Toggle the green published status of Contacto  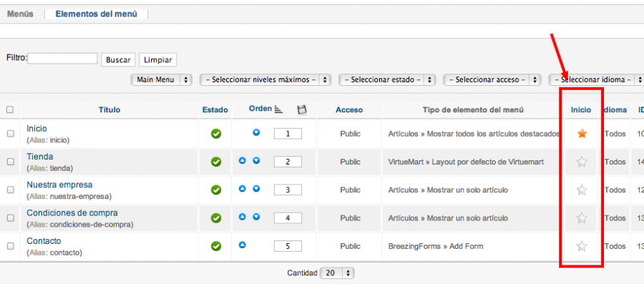click(x=216, y=246)
